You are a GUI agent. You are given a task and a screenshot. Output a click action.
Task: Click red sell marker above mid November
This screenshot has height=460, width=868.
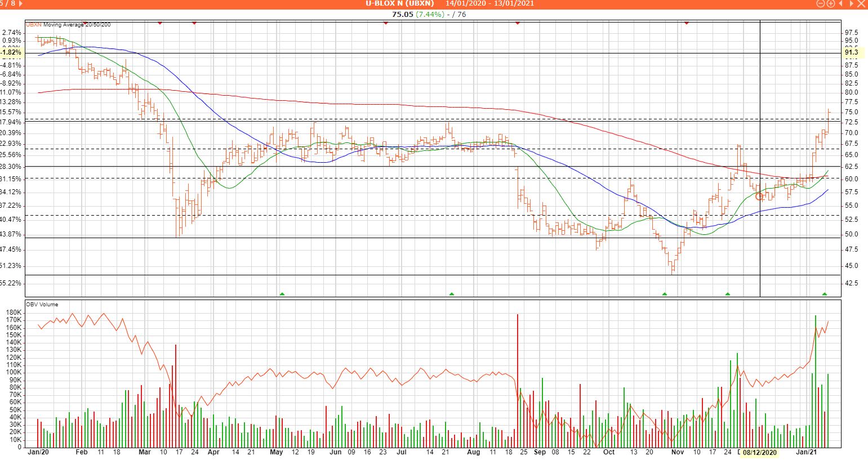coord(687,23)
